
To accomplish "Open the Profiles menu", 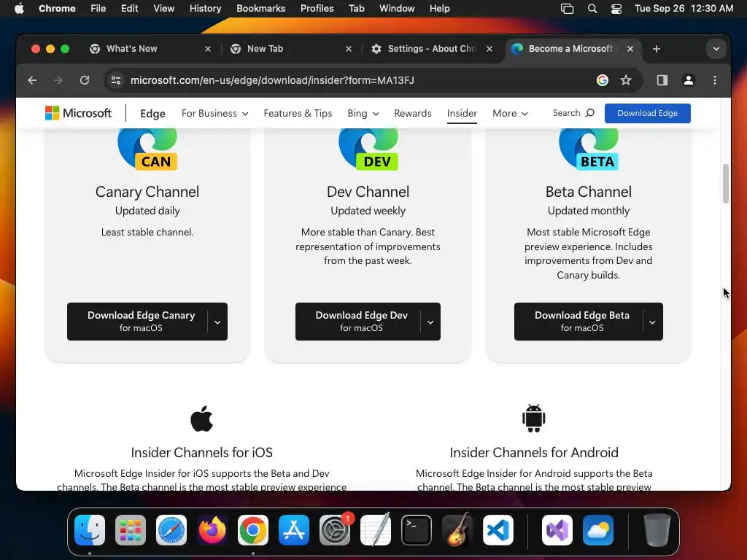I will (317, 9).
